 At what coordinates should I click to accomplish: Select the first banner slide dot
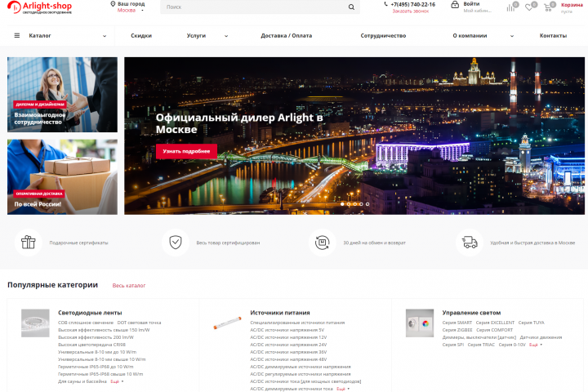342,204
